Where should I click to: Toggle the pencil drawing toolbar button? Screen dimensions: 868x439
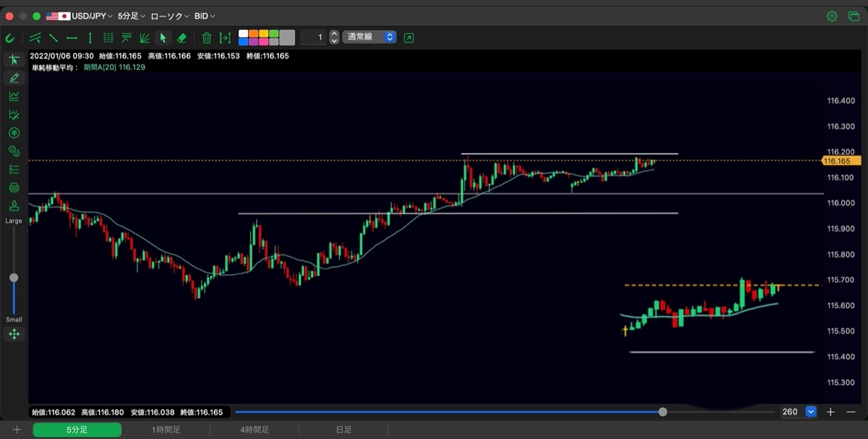14,78
